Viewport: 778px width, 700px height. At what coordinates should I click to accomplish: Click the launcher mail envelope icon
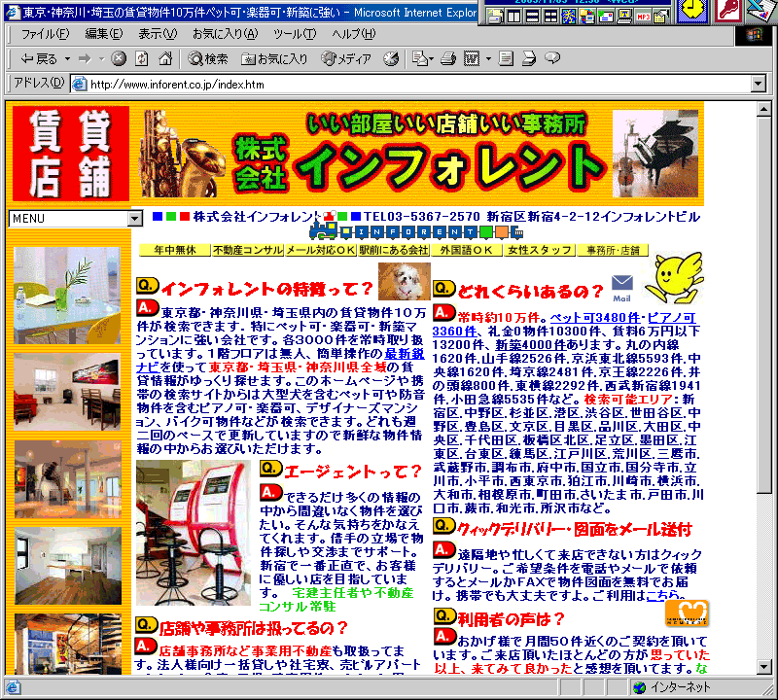[x=606, y=17]
